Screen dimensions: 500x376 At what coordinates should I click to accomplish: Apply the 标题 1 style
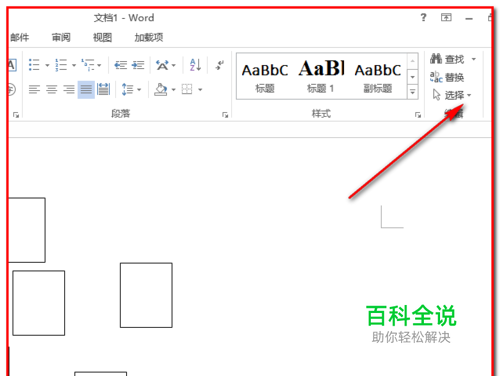(321, 77)
